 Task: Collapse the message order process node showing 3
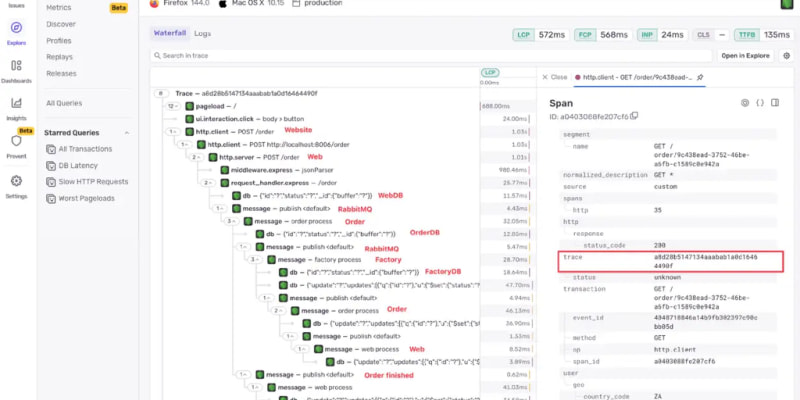231,221
